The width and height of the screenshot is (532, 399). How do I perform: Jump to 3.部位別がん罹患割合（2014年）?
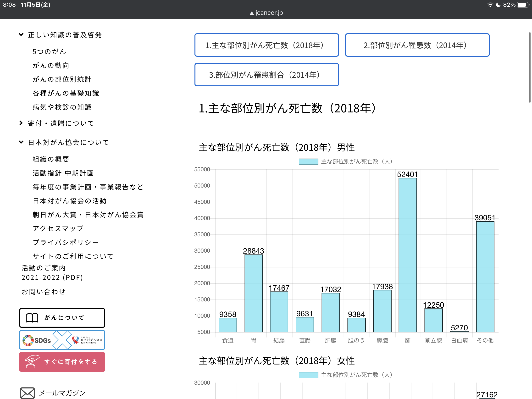click(266, 75)
